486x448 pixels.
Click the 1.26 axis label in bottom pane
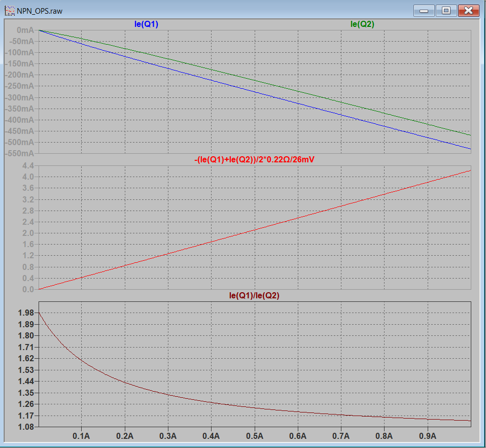pyautogui.click(x=26, y=404)
